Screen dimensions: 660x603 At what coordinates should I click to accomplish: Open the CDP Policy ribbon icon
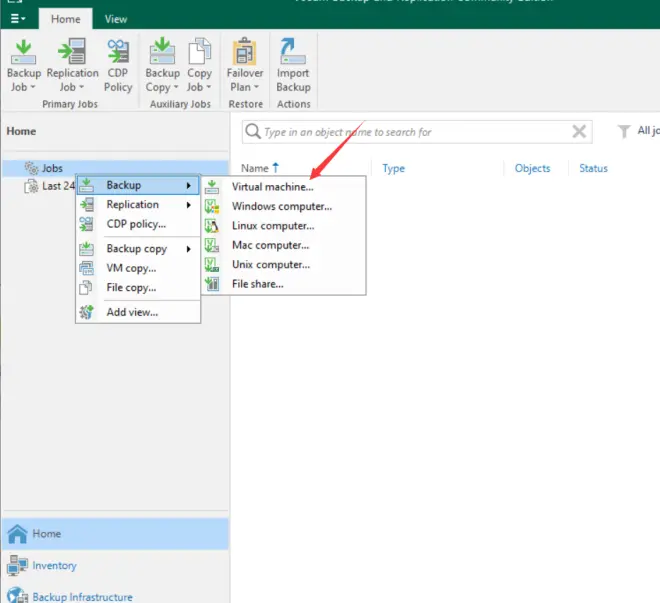coord(118,51)
